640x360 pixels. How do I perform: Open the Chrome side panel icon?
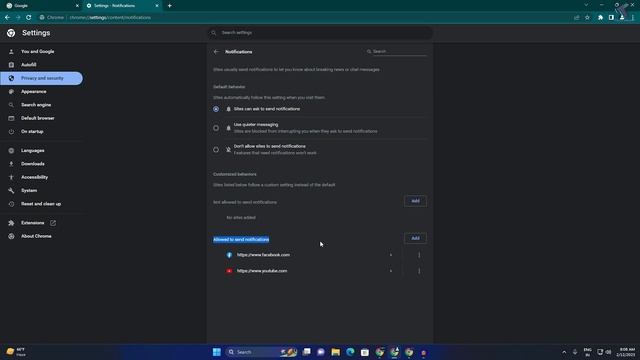tap(611, 18)
